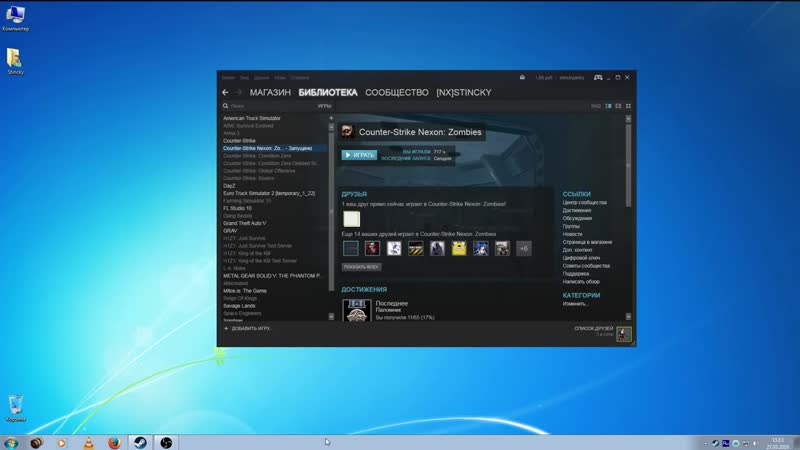The width and height of the screenshot is (800, 450).
Task: Open VLC media player from the taskbar
Action: click(x=89, y=442)
